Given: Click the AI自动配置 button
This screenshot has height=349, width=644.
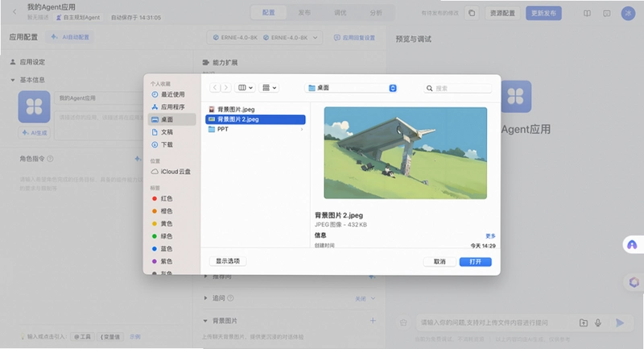Looking at the screenshot, I should [x=70, y=37].
